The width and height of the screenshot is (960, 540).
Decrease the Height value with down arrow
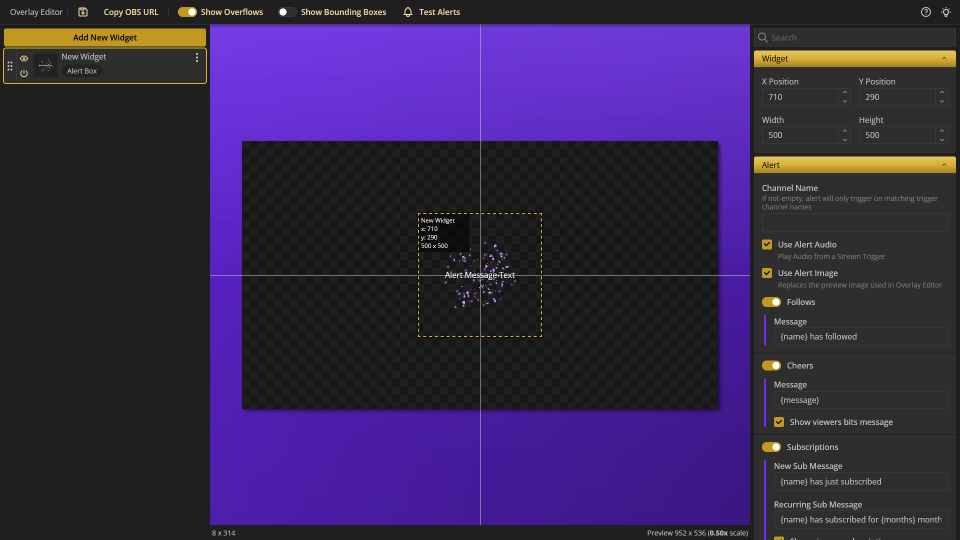tap(941, 139)
